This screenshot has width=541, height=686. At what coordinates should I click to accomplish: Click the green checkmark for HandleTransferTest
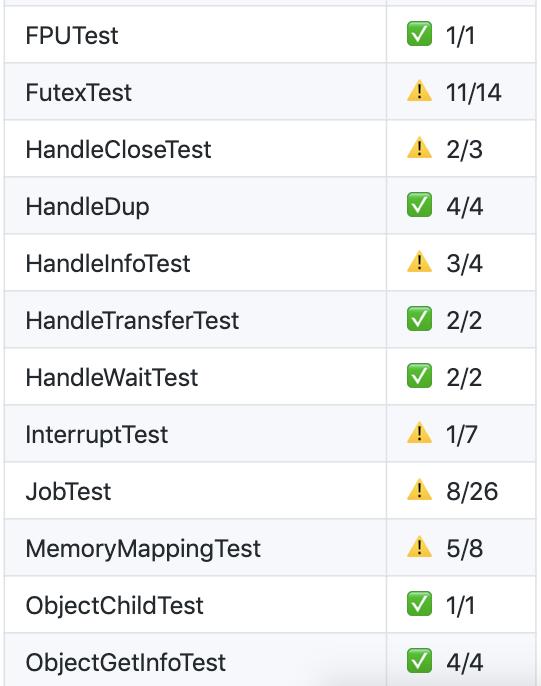point(419,319)
